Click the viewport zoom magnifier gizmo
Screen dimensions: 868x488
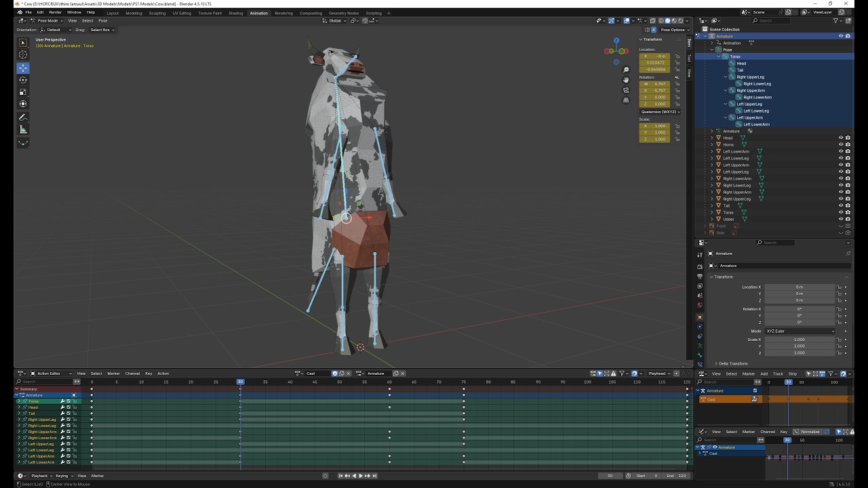626,70
